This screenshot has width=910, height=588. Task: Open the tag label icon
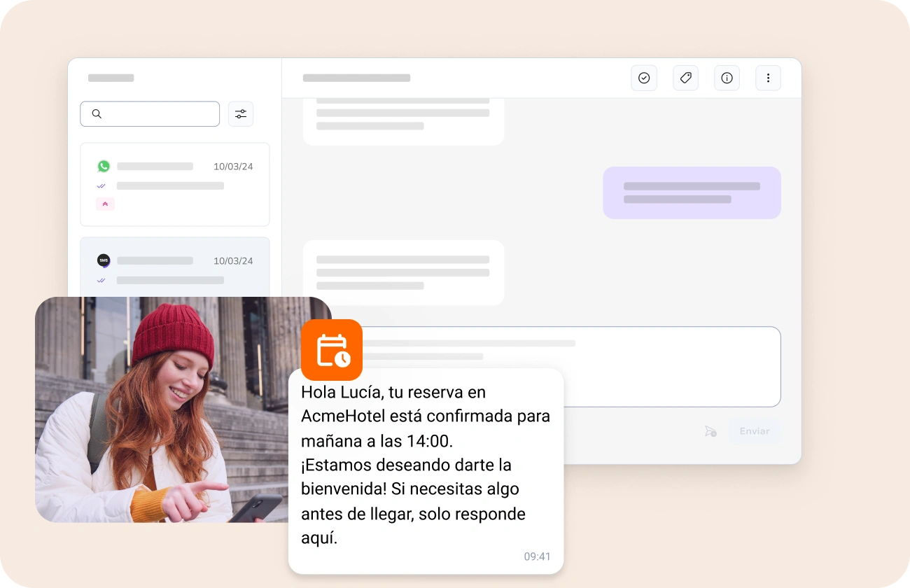685,78
